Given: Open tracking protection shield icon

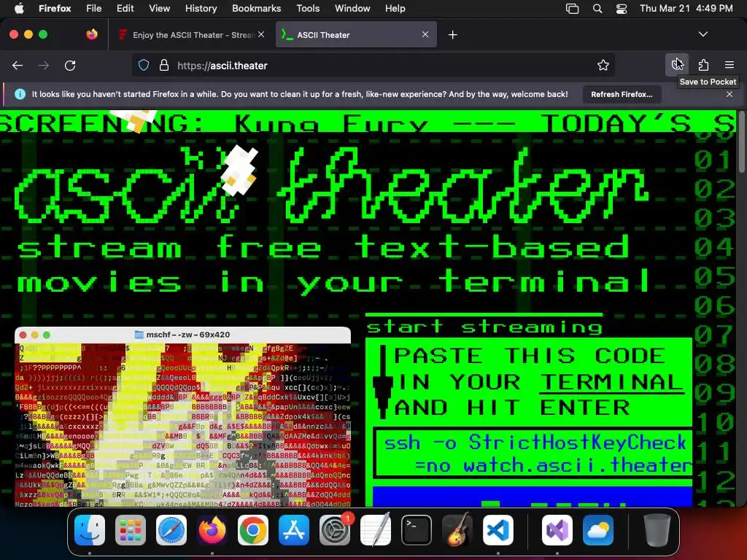Looking at the screenshot, I should (144, 65).
